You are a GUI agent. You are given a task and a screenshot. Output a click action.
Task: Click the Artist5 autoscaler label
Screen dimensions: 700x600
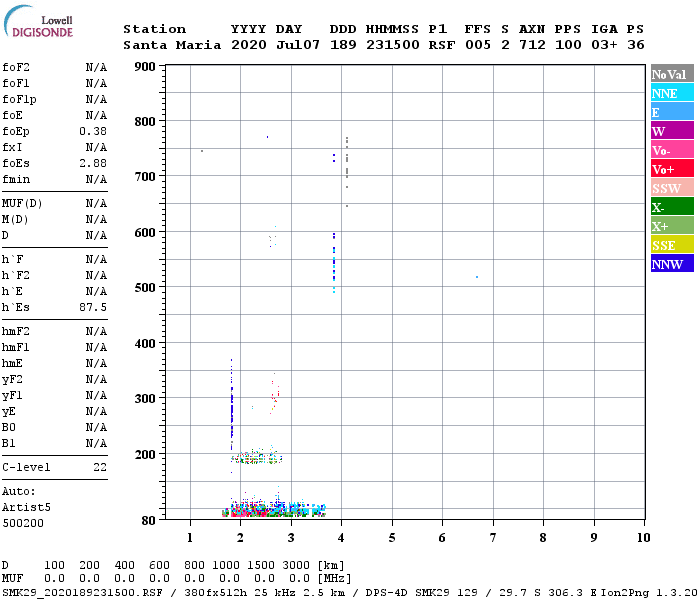click(26, 507)
